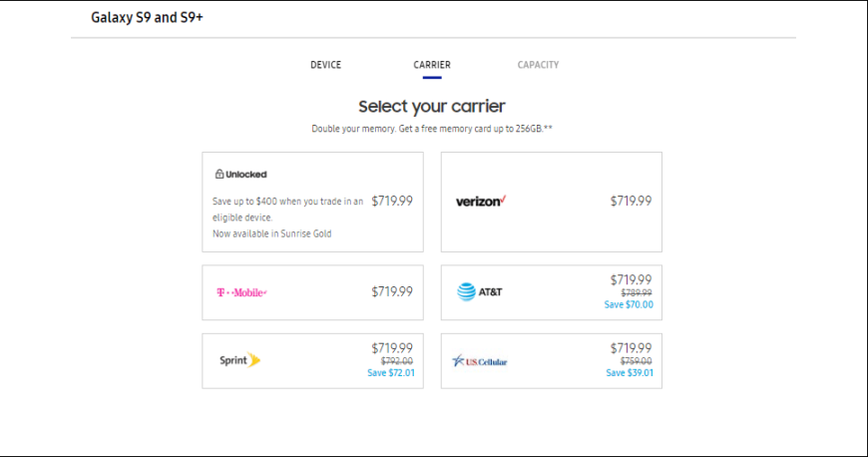Click the Unlocked padlock icon
The height and width of the screenshot is (457, 868).
pyautogui.click(x=219, y=174)
